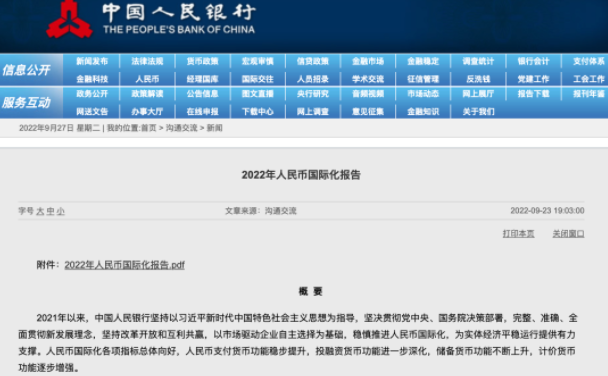This screenshot has width=608, height=376.
Task: Open the 报告下载 menu item
Action: click(534, 94)
